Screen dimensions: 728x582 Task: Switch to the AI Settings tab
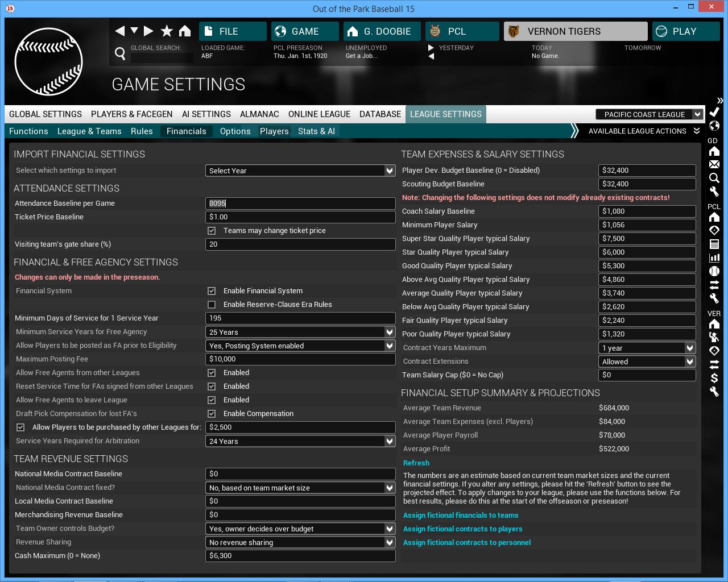[x=206, y=114]
